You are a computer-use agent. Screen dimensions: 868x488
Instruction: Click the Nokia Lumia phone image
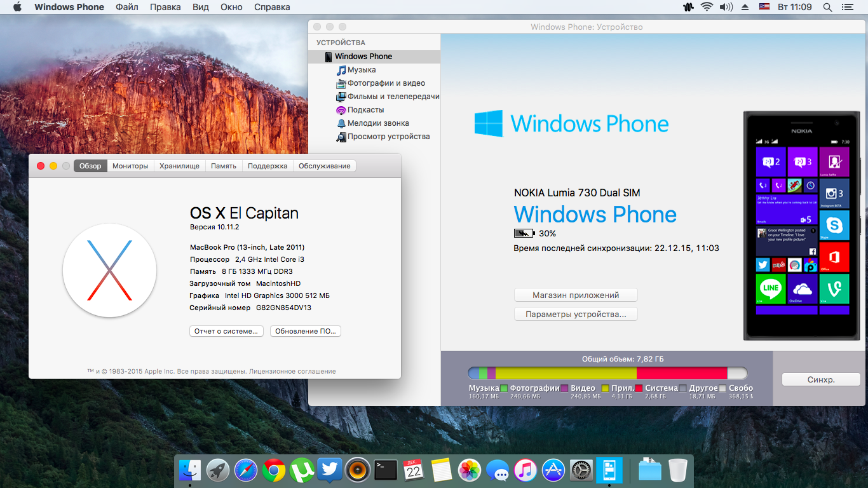click(x=803, y=226)
